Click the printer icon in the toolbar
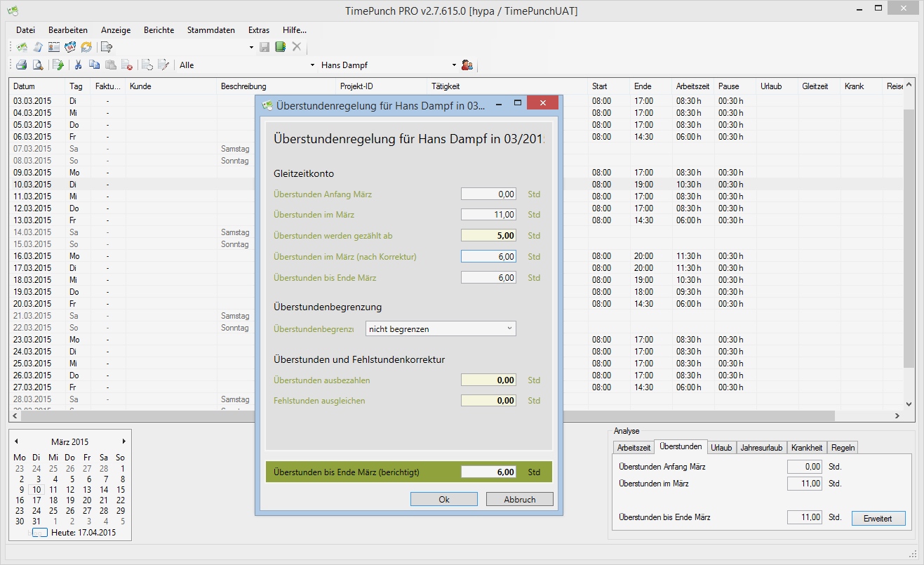The image size is (924, 565). [22, 65]
